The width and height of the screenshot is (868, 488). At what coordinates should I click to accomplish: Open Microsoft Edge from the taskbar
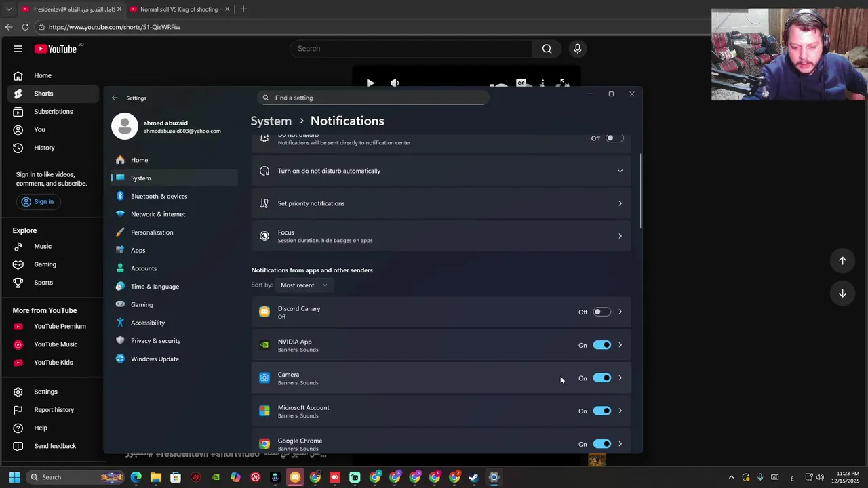pyautogui.click(x=136, y=477)
